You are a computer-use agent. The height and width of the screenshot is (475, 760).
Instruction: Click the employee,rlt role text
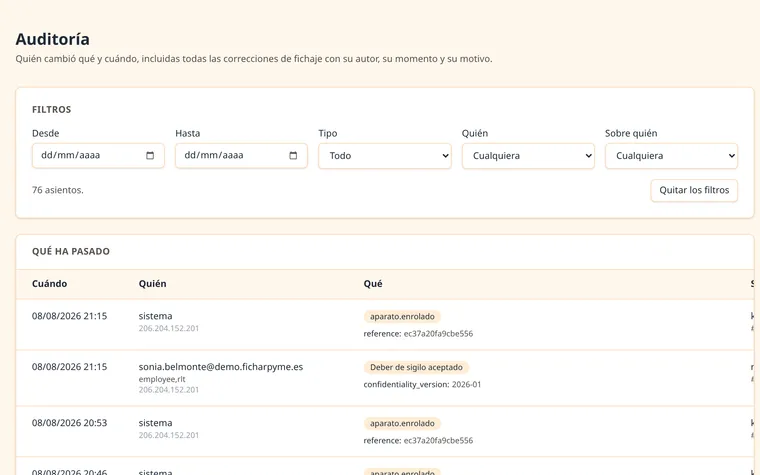click(x=162, y=380)
